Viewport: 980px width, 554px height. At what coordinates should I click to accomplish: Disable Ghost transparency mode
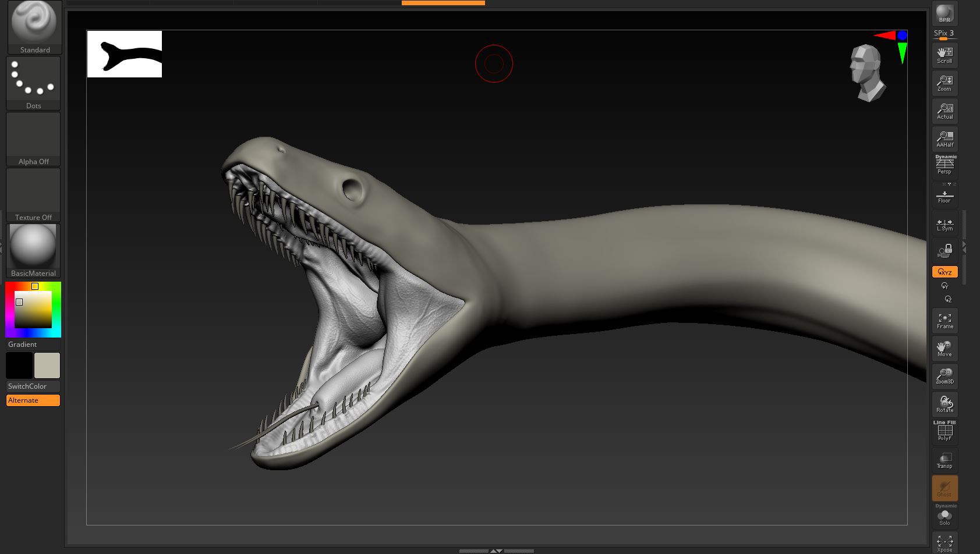[x=944, y=488]
